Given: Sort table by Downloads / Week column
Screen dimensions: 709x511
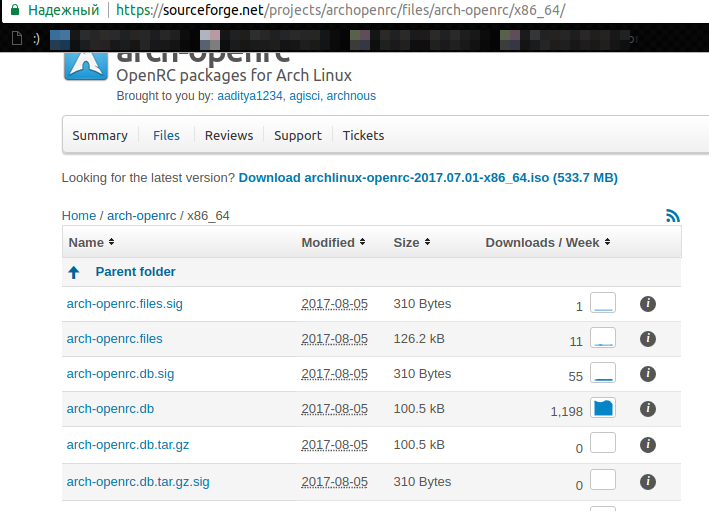Looking at the screenshot, I should (x=548, y=242).
